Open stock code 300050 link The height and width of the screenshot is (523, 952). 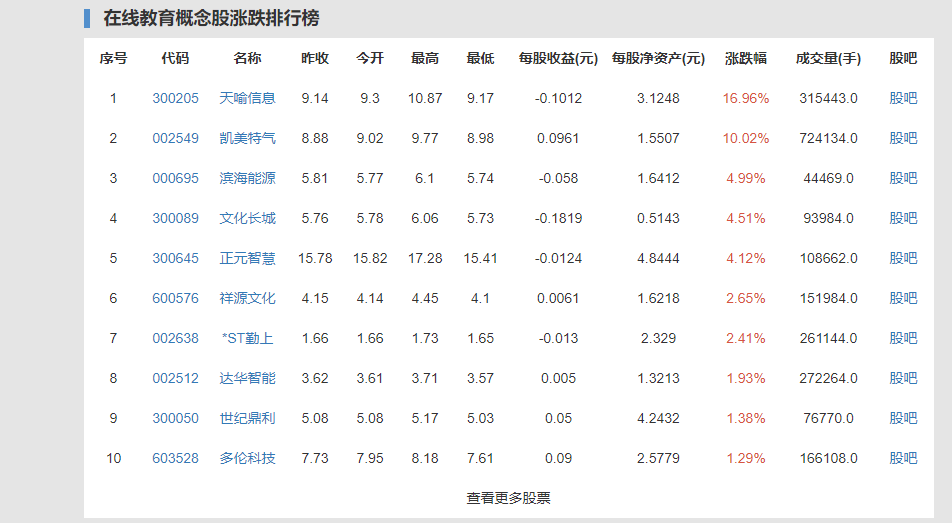tap(175, 419)
